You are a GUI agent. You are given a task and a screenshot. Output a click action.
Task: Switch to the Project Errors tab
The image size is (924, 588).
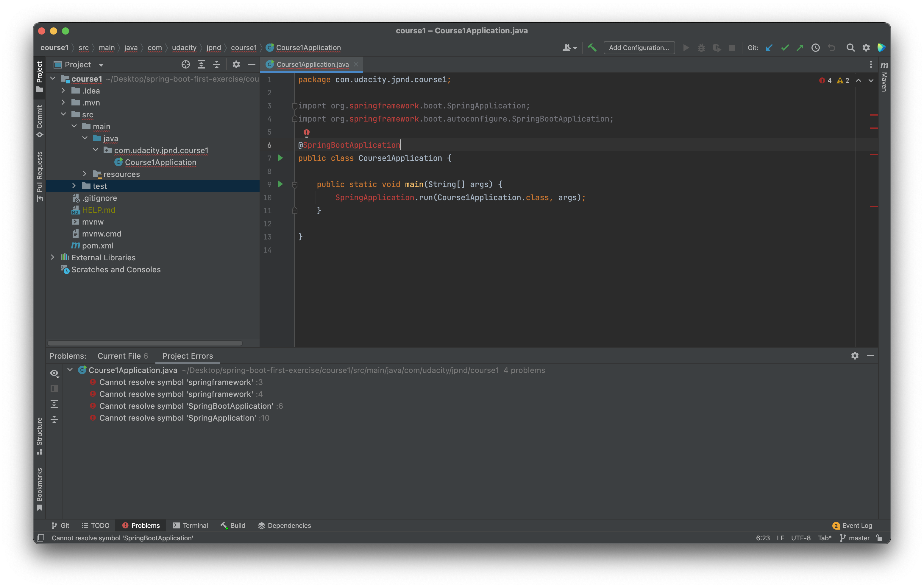(188, 356)
